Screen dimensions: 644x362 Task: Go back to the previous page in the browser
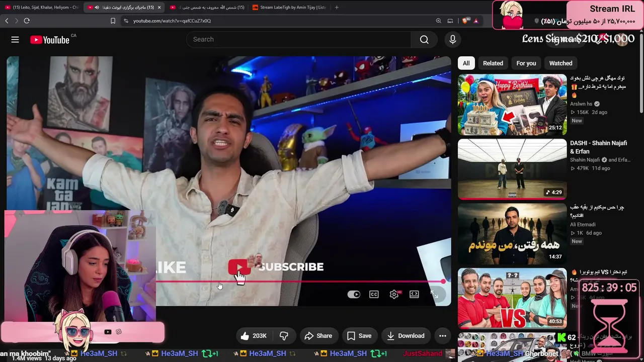coord(7,21)
